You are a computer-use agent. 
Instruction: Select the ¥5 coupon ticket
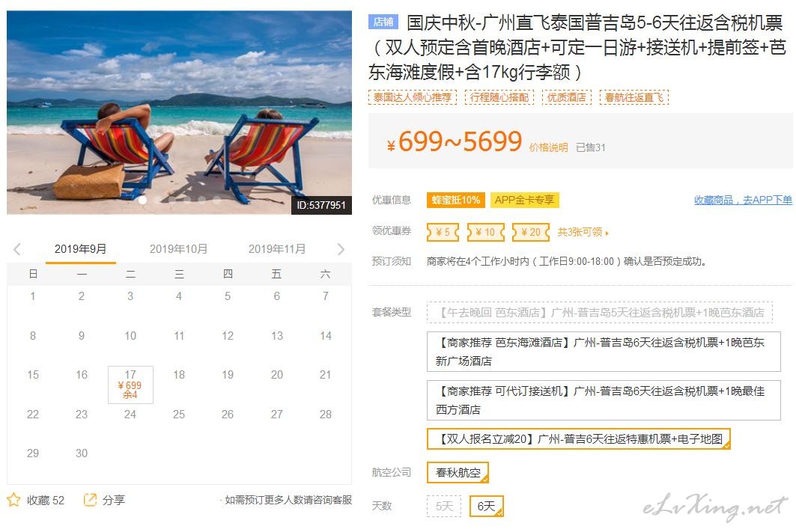tap(443, 232)
